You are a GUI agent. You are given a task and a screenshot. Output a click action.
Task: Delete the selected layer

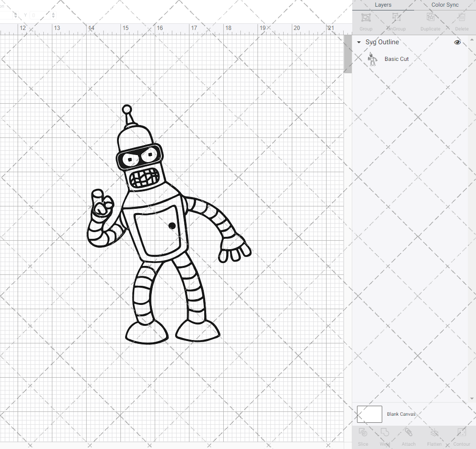461,19
